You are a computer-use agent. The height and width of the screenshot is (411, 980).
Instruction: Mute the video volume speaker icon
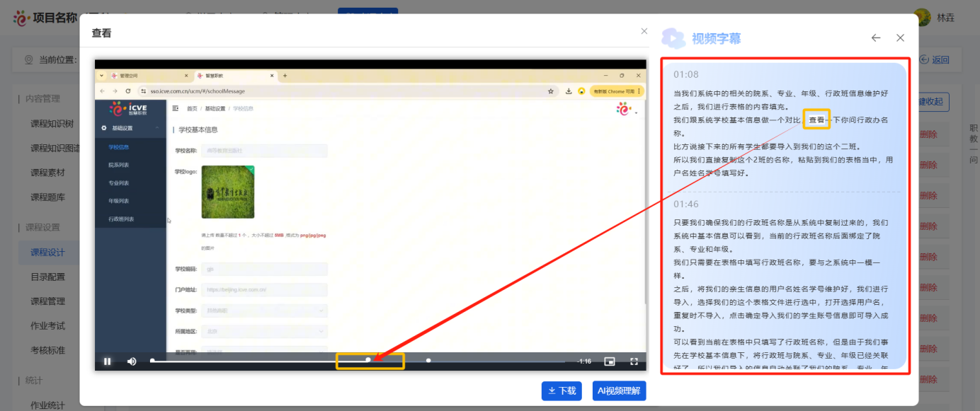(132, 361)
